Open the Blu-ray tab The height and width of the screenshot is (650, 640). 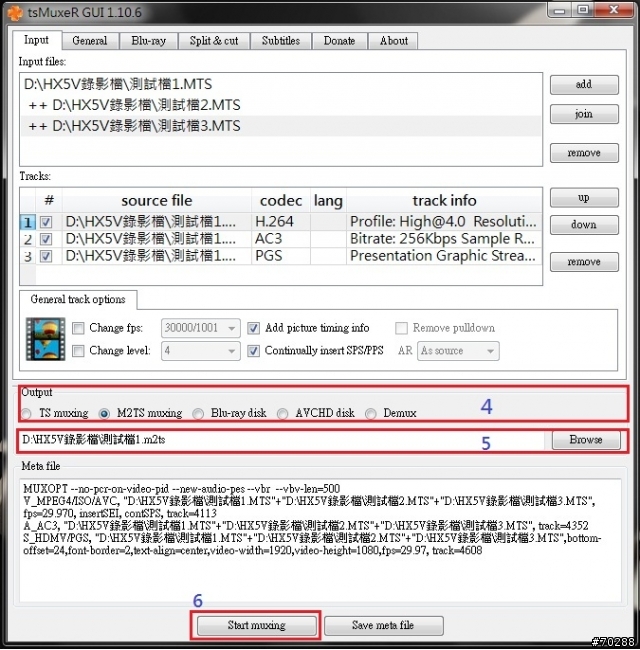pyautogui.click(x=148, y=41)
